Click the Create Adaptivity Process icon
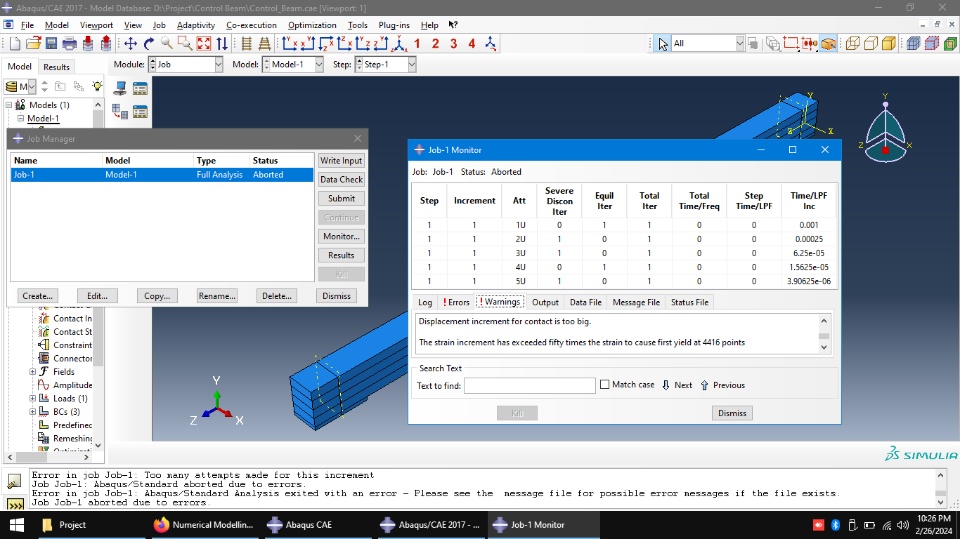 click(x=120, y=111)
